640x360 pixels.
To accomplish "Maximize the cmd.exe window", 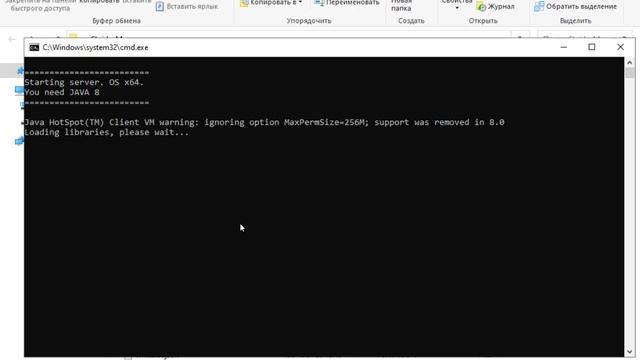I will click(592, 47).
